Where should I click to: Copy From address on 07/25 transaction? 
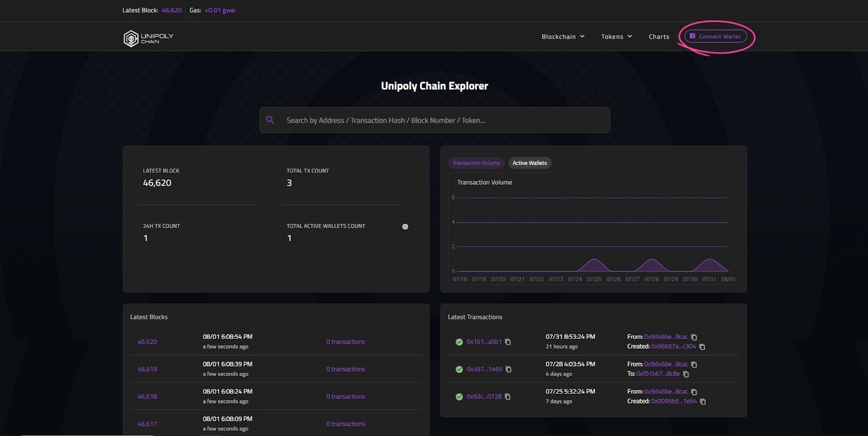(694, 391)
